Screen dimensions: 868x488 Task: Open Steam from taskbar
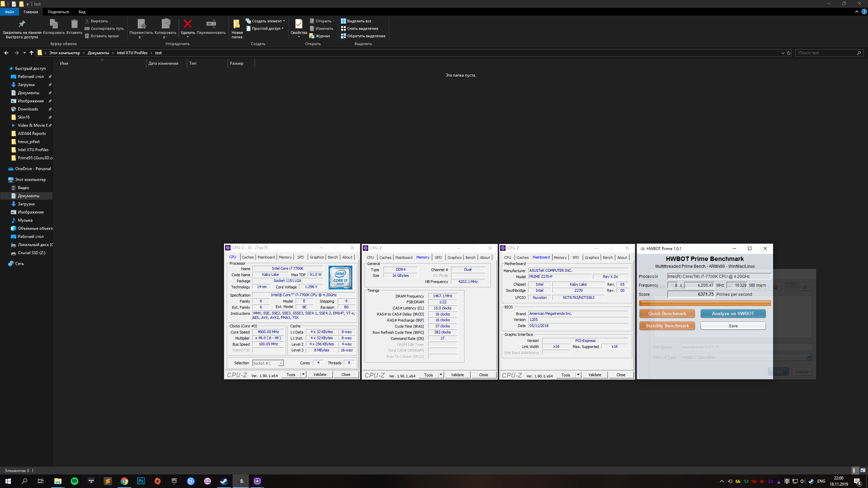(224, 481)
